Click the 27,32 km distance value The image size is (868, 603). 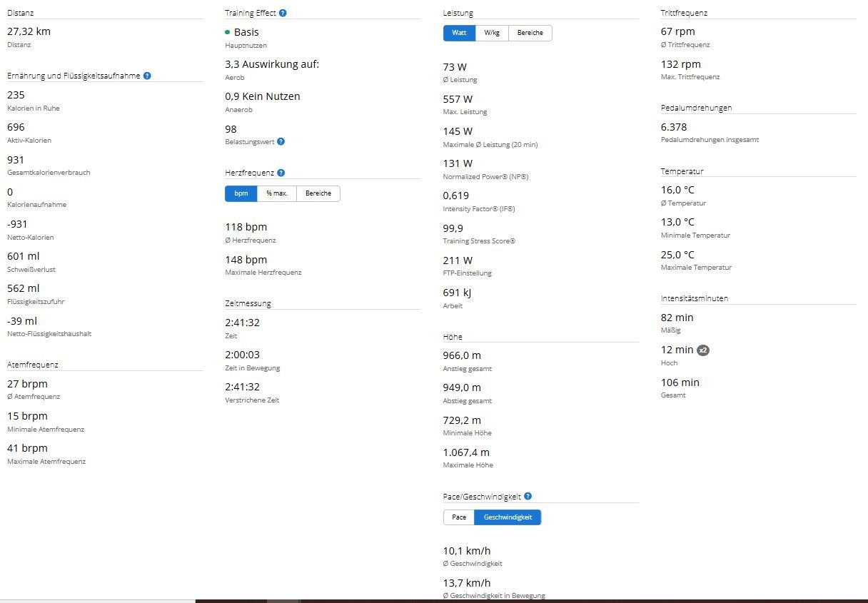click(29, 31)
